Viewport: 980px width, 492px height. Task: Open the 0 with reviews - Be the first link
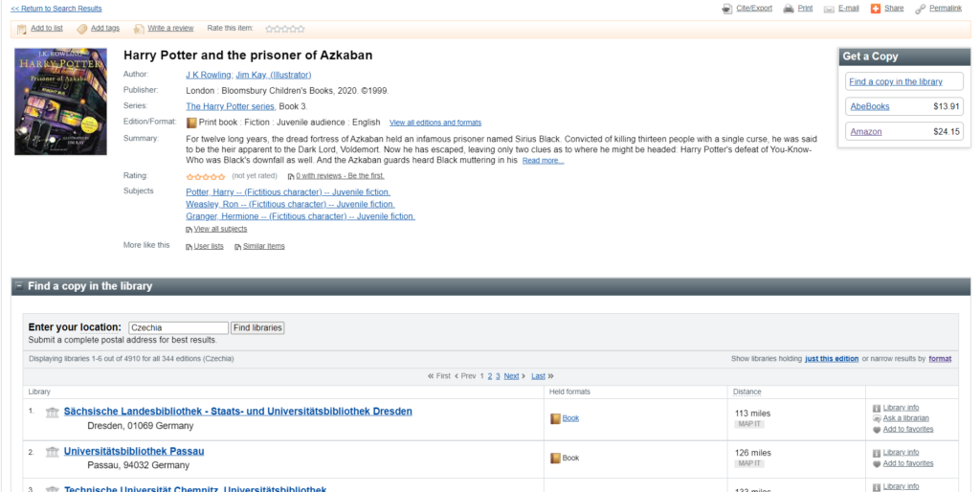pos(340,176)
